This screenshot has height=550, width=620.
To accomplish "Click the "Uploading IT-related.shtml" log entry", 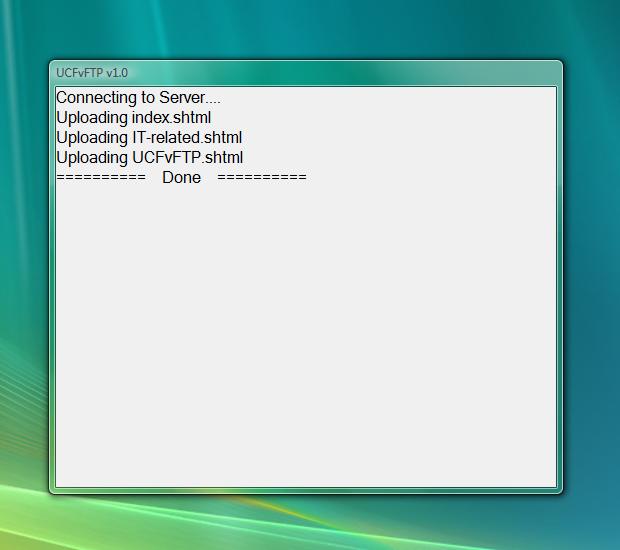I will pos(149,138).
